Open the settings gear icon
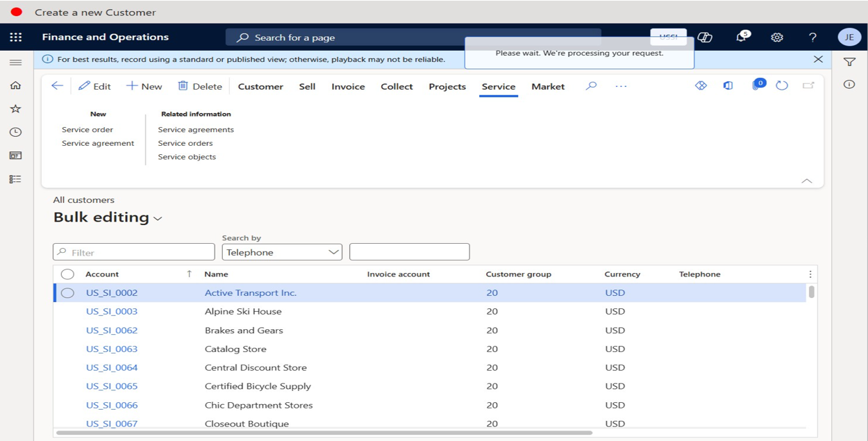 pyautogui.click(x=777, y=38)
